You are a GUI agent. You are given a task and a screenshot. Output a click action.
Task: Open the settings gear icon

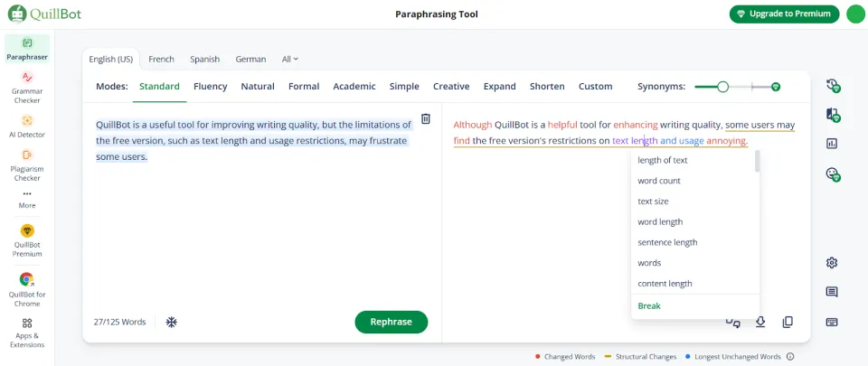(x=832, y=263)
